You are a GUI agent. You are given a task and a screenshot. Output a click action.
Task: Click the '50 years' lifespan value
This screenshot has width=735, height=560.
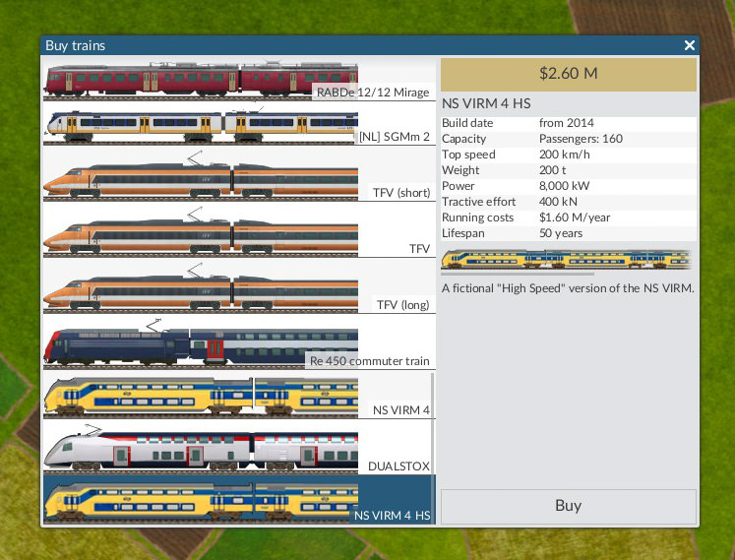561,233
